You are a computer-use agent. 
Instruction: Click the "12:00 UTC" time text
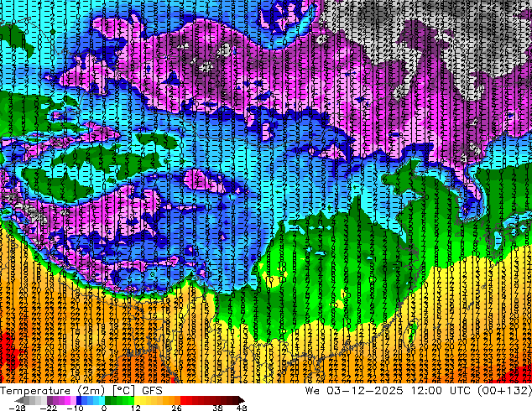point(441,391)
